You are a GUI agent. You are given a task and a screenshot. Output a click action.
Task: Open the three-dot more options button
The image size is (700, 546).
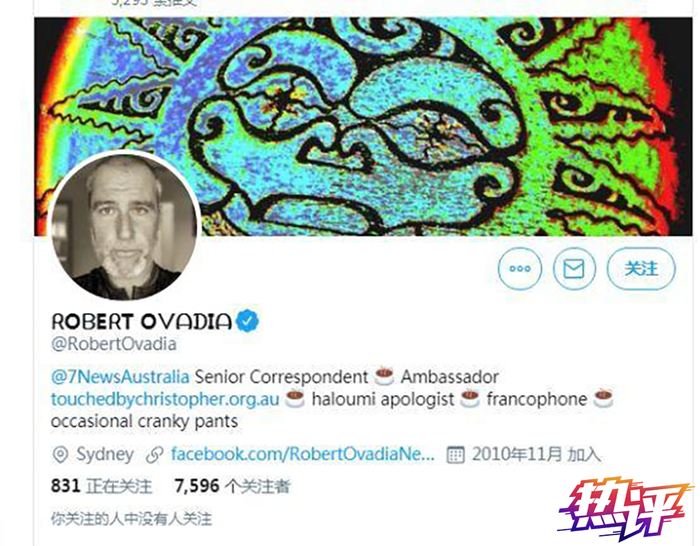tap(520, 269)
